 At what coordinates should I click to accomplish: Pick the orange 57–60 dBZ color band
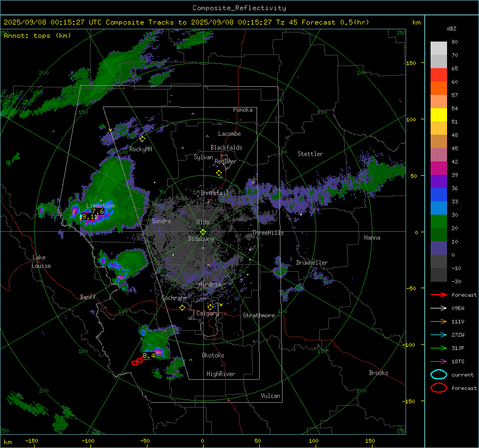439,88
